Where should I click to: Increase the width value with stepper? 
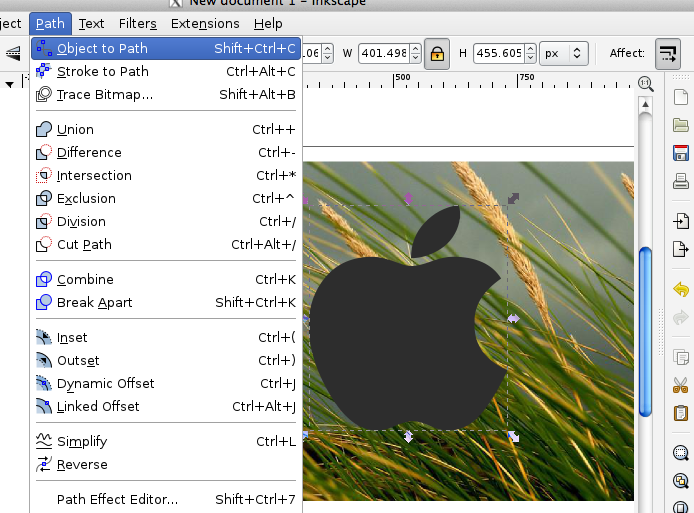tap(415, 49)
